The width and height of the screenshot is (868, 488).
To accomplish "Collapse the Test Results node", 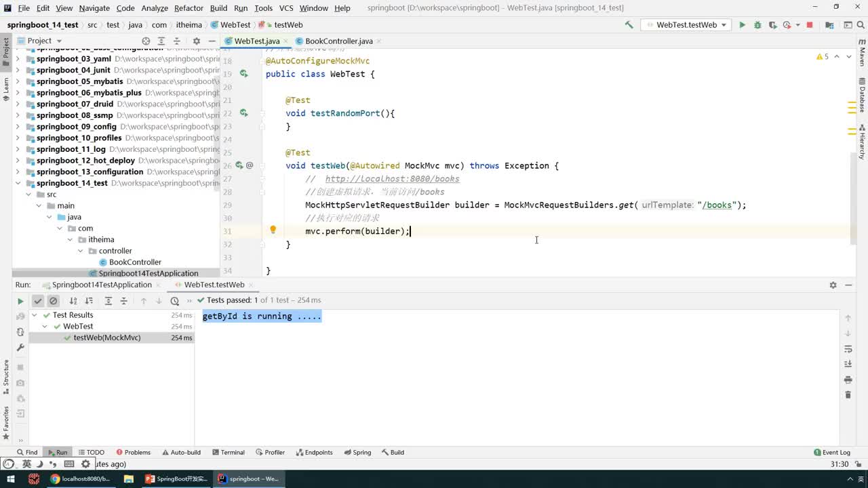I will click(35, 315).
